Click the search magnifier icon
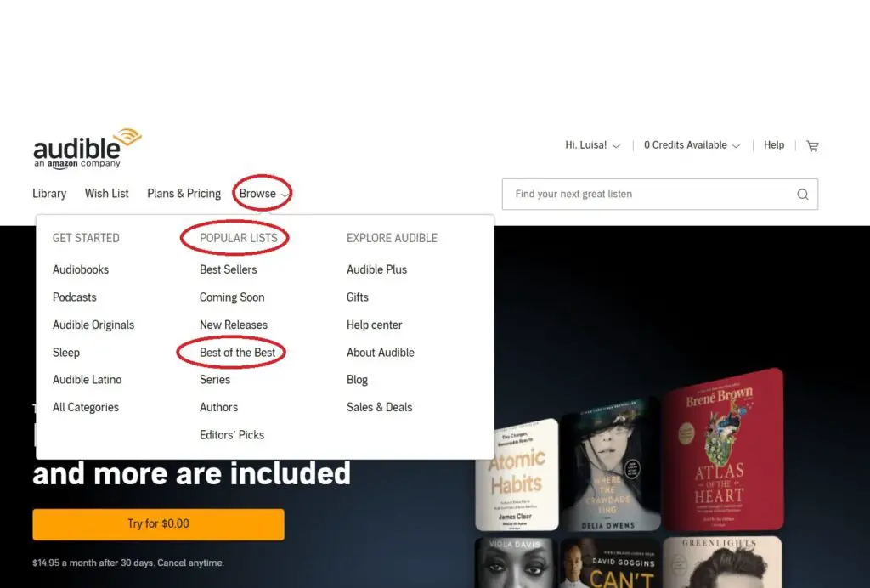 point(802,194)
